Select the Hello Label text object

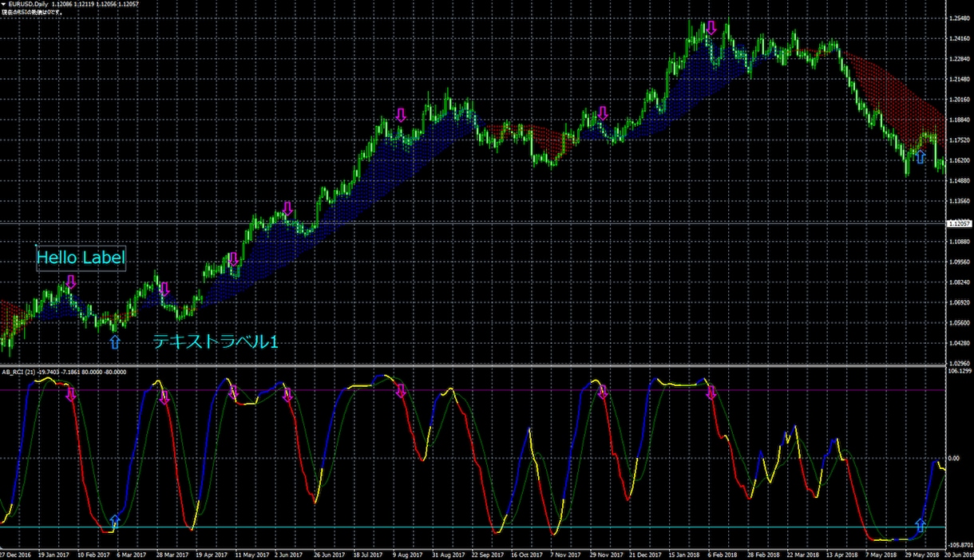coord(81,258)
